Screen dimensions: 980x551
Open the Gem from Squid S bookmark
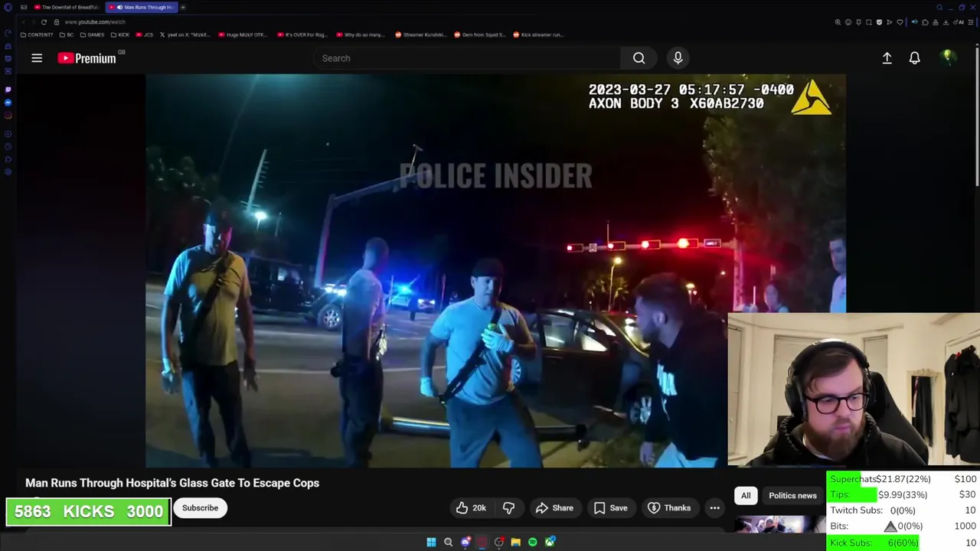coord(479,34)
